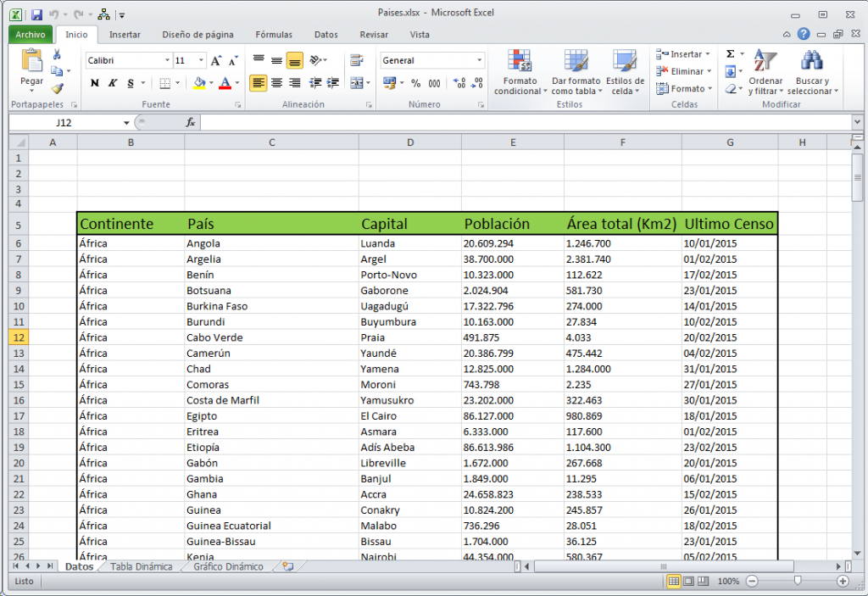This screenshot has height=596, width=868.
Task: Click the Save floppy disk icon
Action: coord(36,15)
